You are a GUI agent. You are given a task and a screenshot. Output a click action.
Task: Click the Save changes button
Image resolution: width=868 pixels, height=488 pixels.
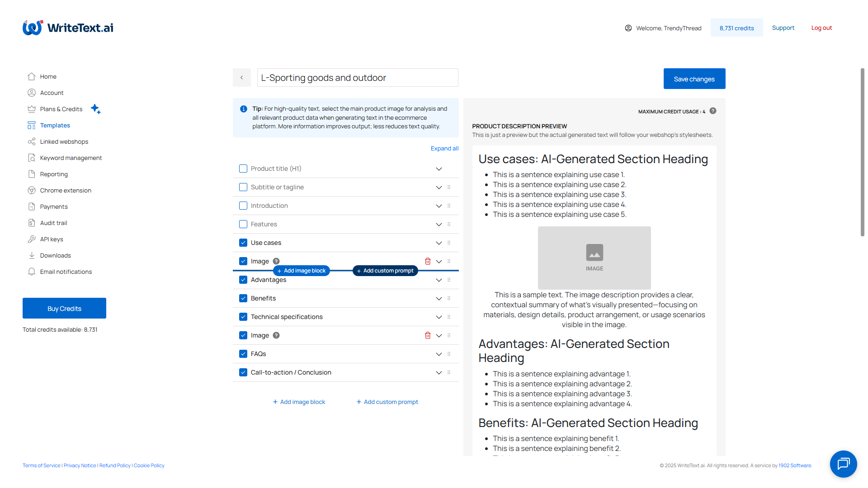(694, 79)
